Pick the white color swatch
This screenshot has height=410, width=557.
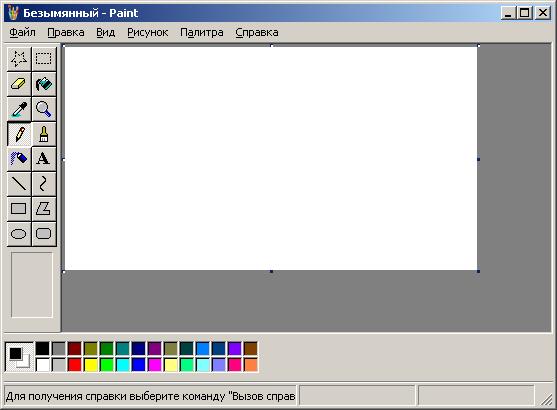coord(43,365)
